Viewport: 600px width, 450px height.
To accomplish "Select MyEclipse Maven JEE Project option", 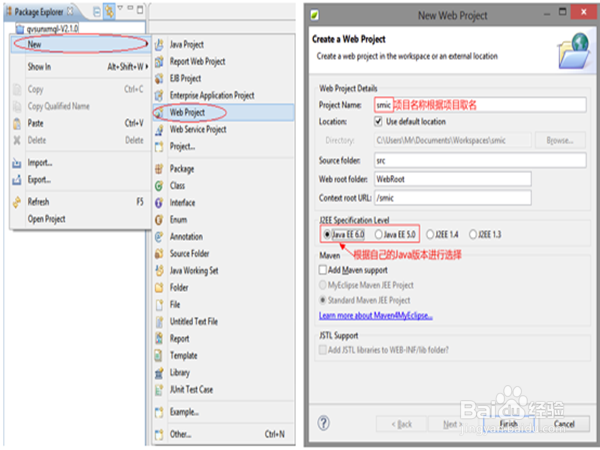I will coord(323,285).
